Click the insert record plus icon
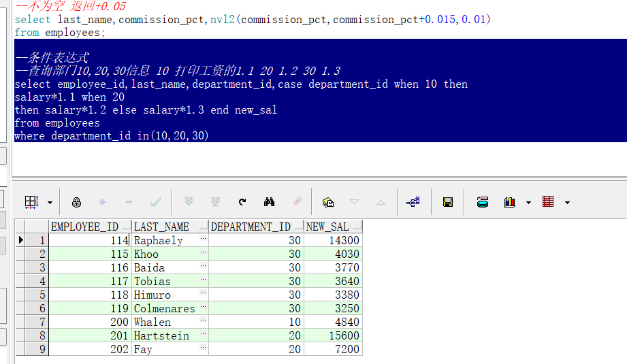 [102, 202]
